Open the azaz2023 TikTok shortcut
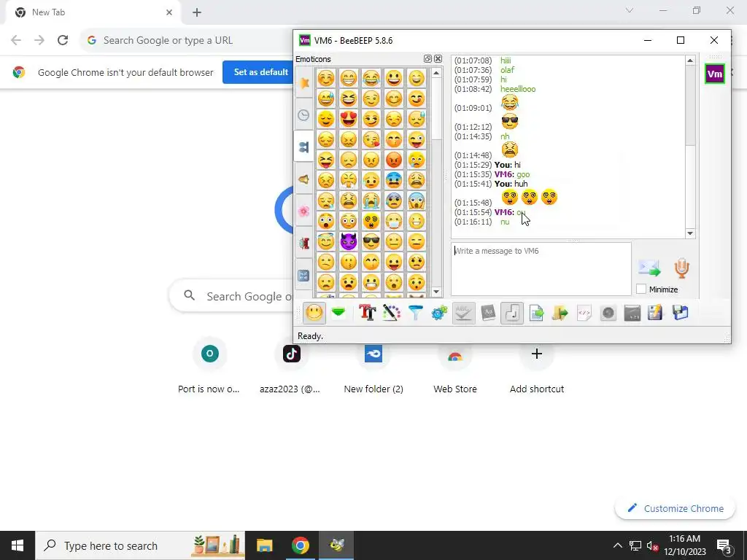 coord(291,367)
